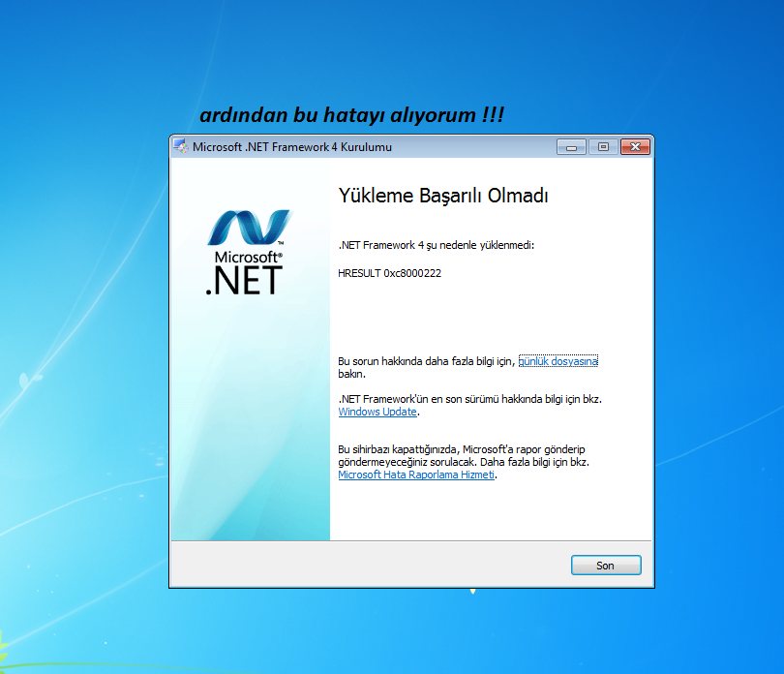The height and width of the screenshot is (674, 784).
Task: Click the HRESULT 0xc8000222 error code text
Action: pos(389,273)
